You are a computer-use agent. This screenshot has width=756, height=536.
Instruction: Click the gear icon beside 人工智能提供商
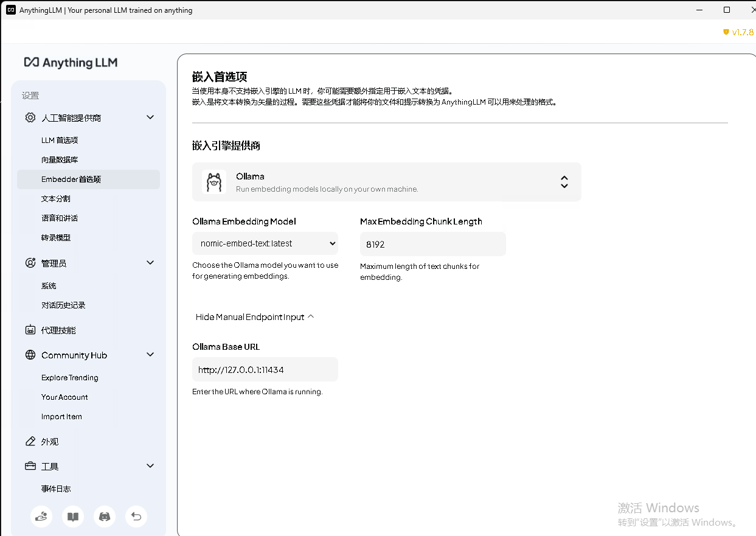[30, 117]
